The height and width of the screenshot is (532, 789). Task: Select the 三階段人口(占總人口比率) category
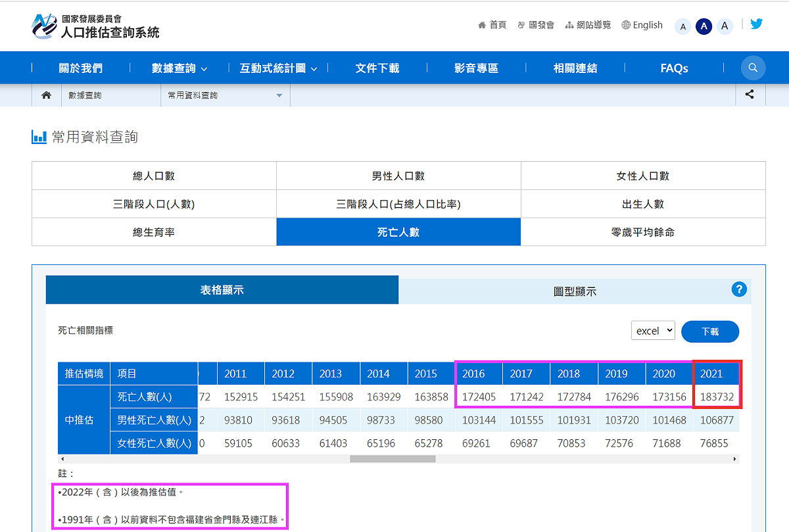(398, 204)
